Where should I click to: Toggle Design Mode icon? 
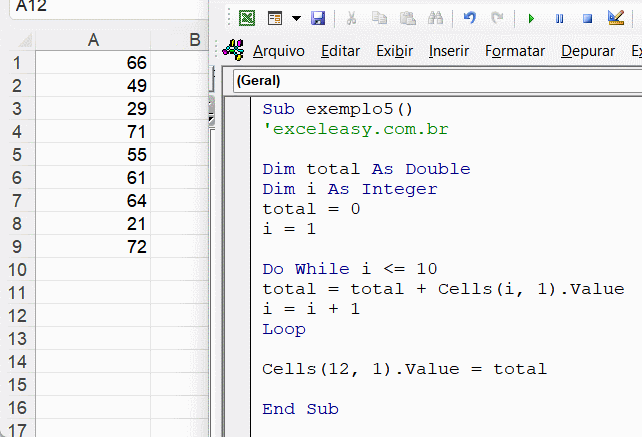pyautogui.click(x=615, y=18)
